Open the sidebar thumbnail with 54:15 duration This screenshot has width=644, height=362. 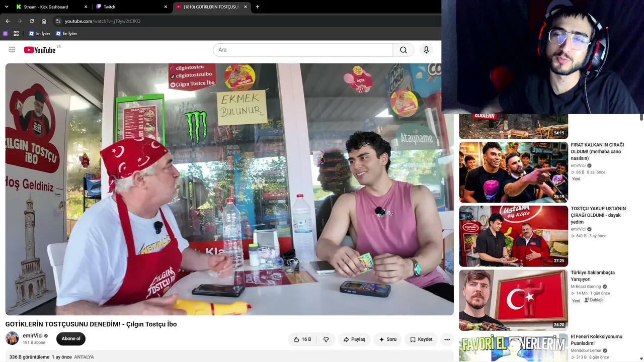click(x=514, y=126)
